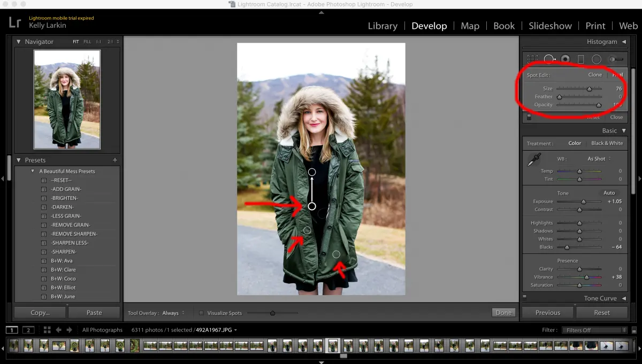Click the Paste button
This screenshot has height=364, width=642.
(94, 313)
